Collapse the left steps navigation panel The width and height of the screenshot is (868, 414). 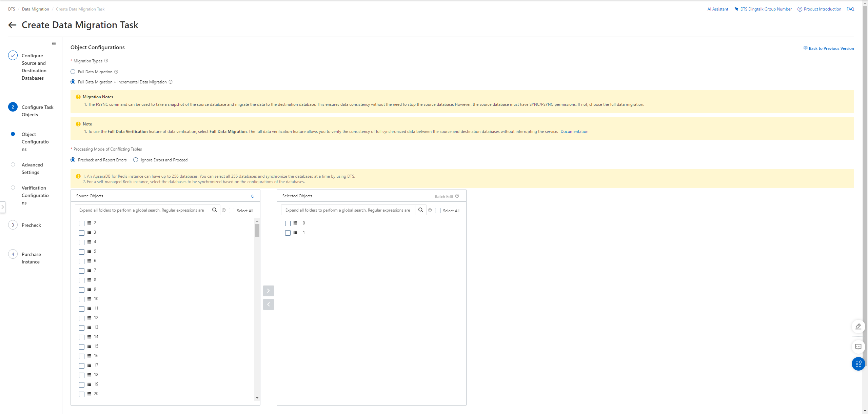pos(54,44)
